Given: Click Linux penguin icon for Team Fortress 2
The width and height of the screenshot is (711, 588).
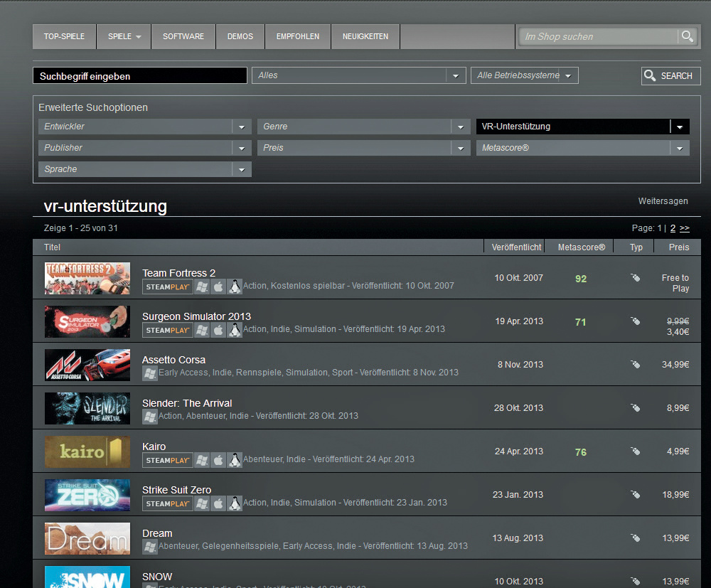Looking at the screenshot, I should (235, 287).
